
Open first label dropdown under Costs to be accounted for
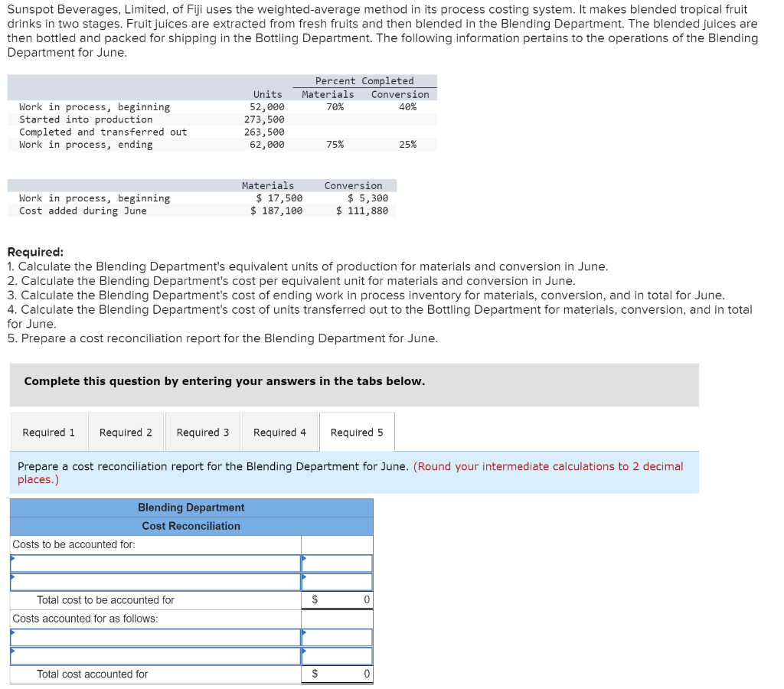point(155,563)
